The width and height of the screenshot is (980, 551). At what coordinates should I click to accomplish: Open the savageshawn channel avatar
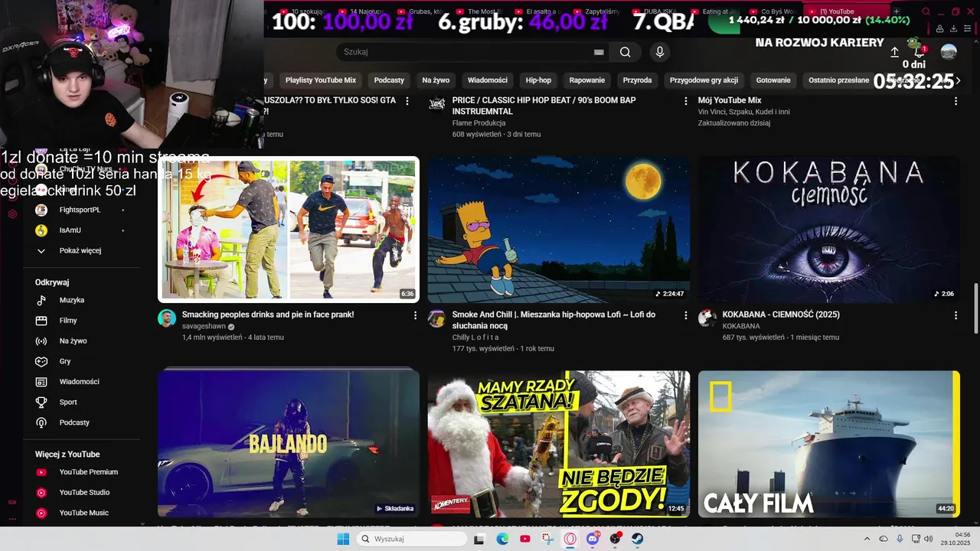tap(167, 318)
